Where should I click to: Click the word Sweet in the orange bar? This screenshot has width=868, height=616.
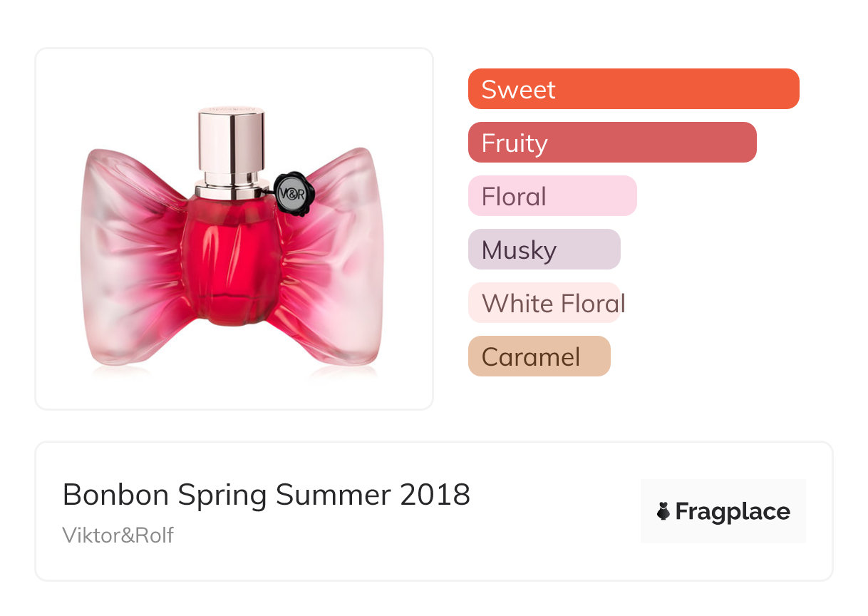click(x=518, y=90)
